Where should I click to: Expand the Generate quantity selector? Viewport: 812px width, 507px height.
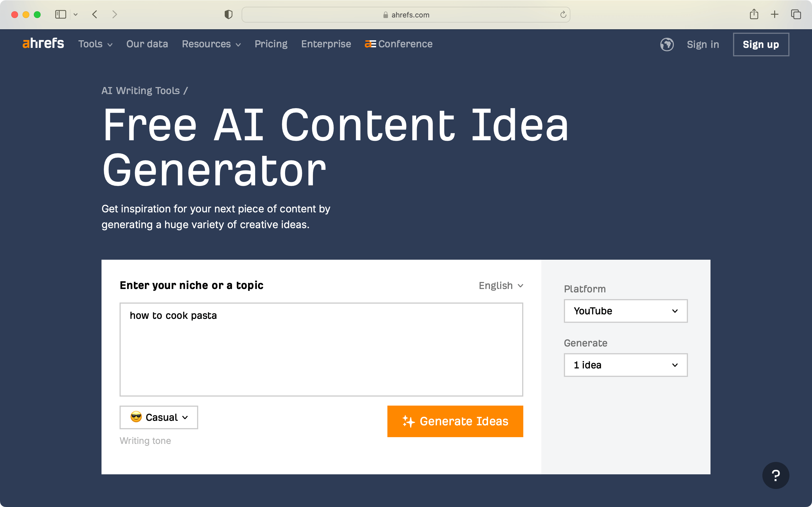click(x=626, y=365)
